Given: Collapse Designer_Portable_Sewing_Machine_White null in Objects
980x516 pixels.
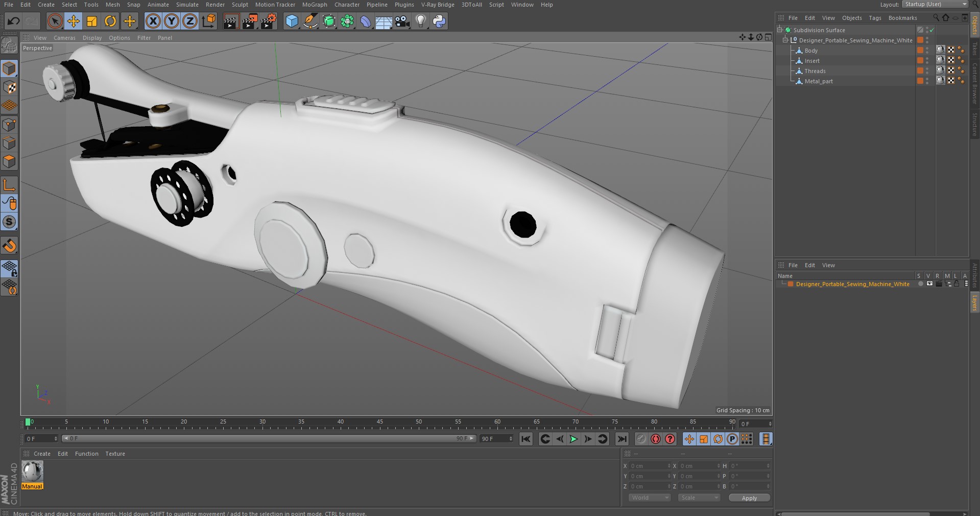Looking at the screenshot, I should click(x=785, y=40).
